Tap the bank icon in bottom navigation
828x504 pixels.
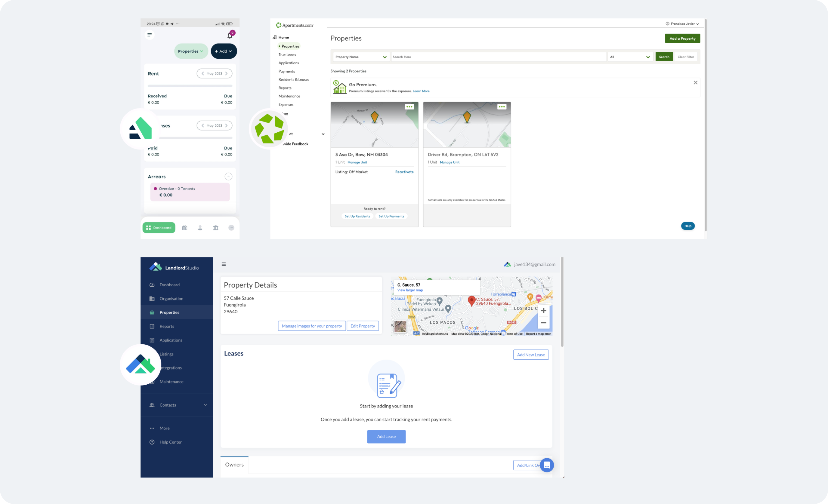(216, 228)
